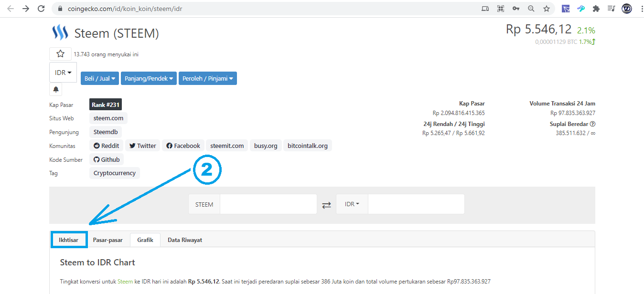Click the Rp 5.546,12 price at top right
The height and width of the screenshot is (294, 644).
point(538,29)
